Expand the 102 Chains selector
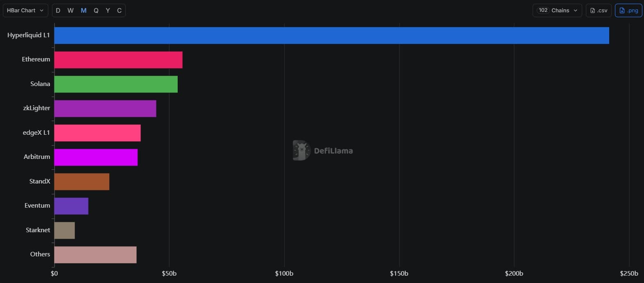The width and height of the screenshot is (644, 283). [557, 10]
